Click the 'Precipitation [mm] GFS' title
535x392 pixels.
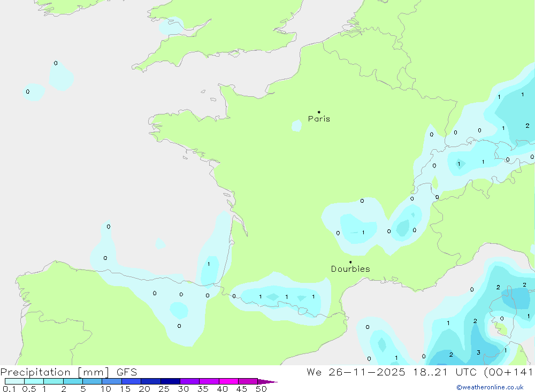68,372
